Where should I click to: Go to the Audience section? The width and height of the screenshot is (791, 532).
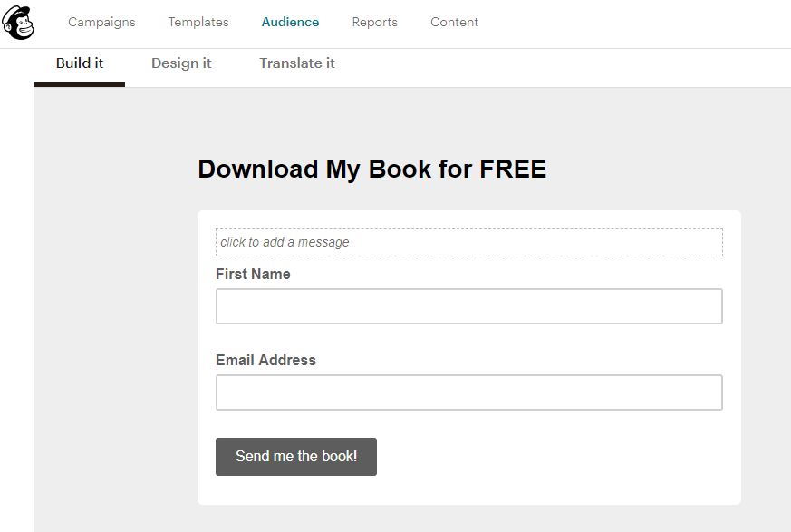(x=290, y=23)
